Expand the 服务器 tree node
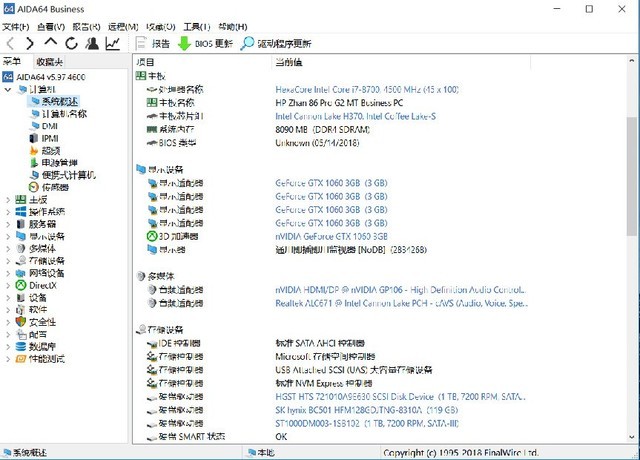Image resolution: width=640 pixels, height=460 pixels. [8, 224]
